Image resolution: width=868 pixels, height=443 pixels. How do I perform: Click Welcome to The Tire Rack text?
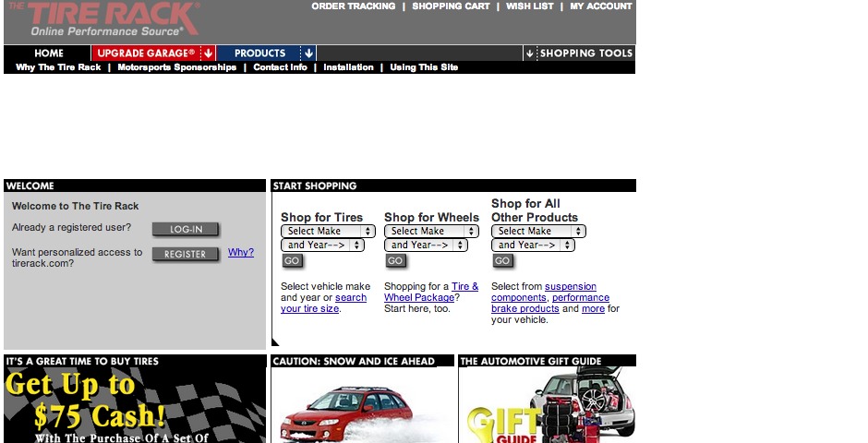[x=76, y=207]
